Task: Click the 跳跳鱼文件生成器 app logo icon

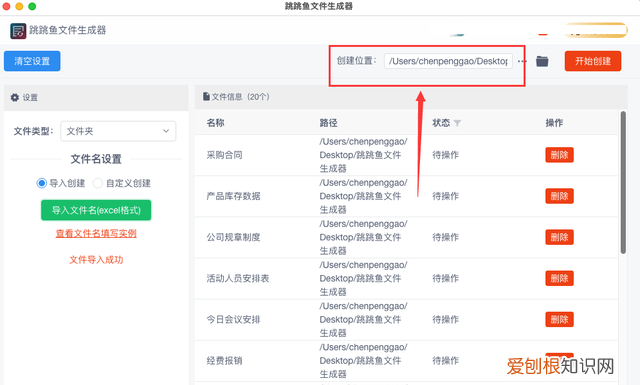Action: [x=18, y=31]
